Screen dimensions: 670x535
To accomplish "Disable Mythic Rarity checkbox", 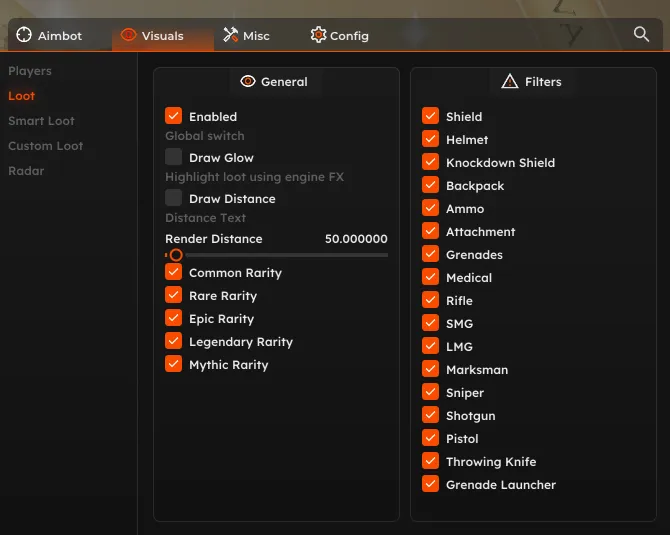I will click(173, 364).
